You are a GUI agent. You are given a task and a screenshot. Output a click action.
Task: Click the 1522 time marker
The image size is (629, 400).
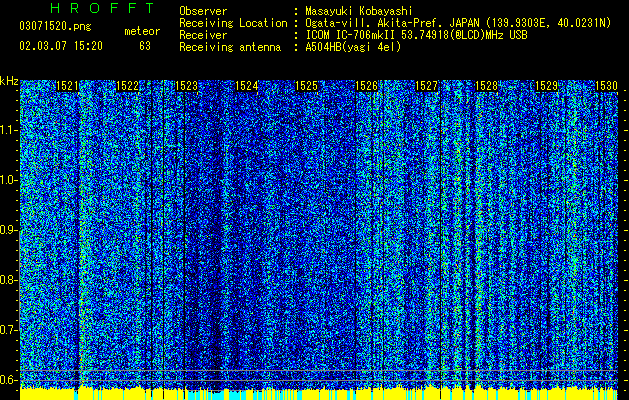(x=127, y=86)
